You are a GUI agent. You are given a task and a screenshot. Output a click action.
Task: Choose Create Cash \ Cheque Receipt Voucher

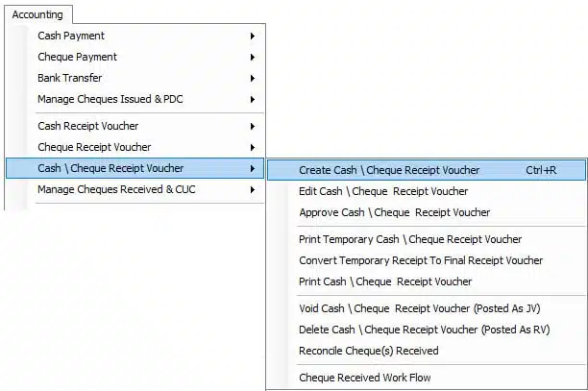(427, 170)
